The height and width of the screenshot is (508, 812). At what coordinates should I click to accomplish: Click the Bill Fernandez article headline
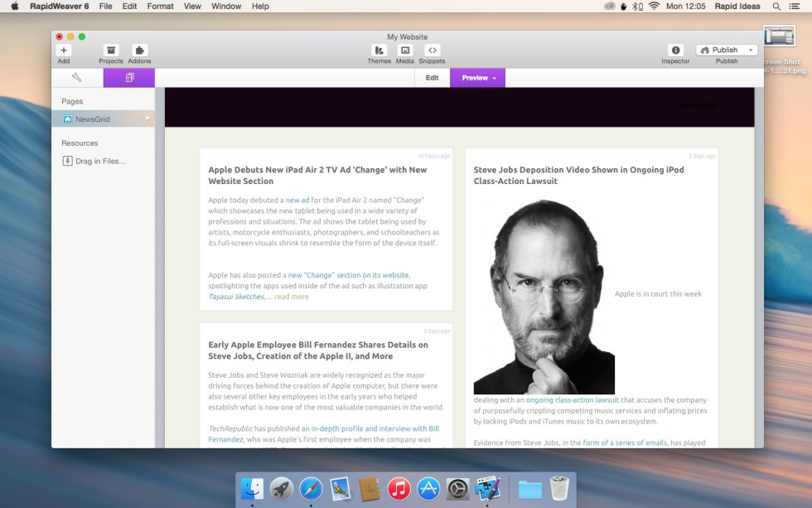pos(318,350)
